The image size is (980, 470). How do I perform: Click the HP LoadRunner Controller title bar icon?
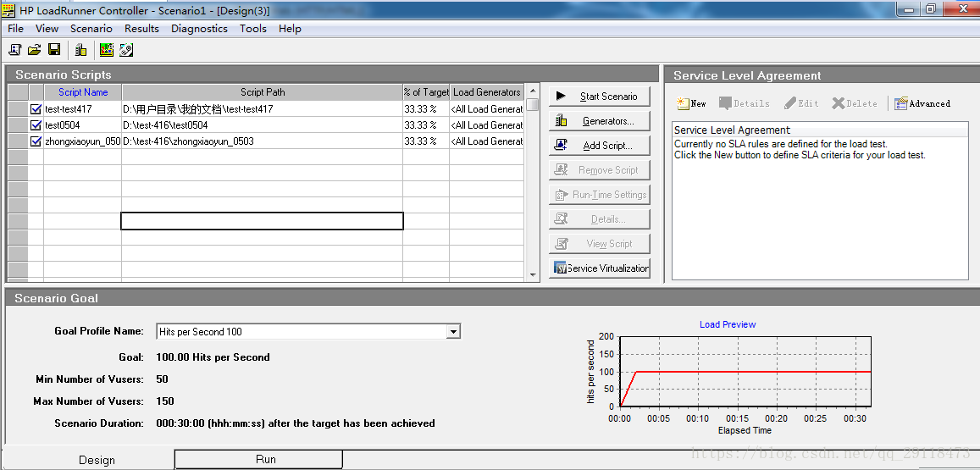tap(8, 10)
